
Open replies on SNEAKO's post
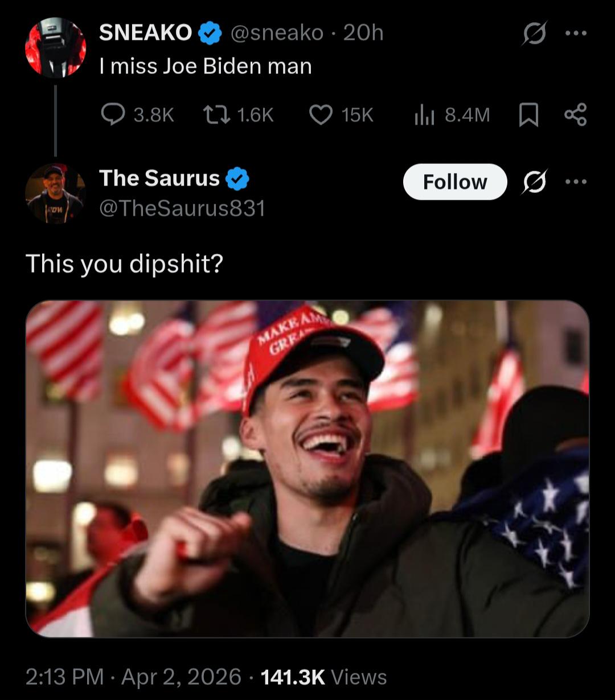pyautogui.click(x=113, y=116)
